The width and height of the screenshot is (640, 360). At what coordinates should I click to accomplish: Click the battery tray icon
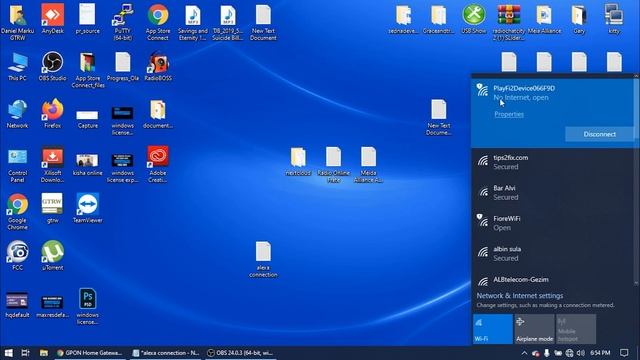pyautogui.click(x=558, y=353)
